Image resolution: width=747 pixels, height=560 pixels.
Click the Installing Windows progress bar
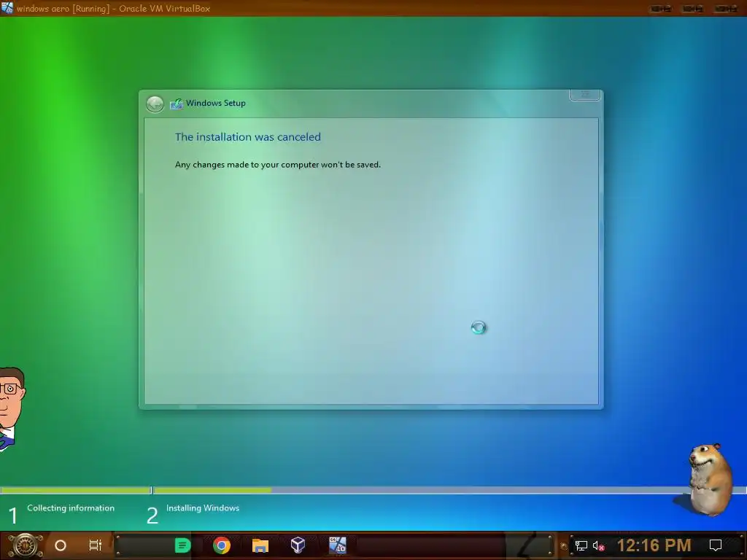(x=449, y=490)
